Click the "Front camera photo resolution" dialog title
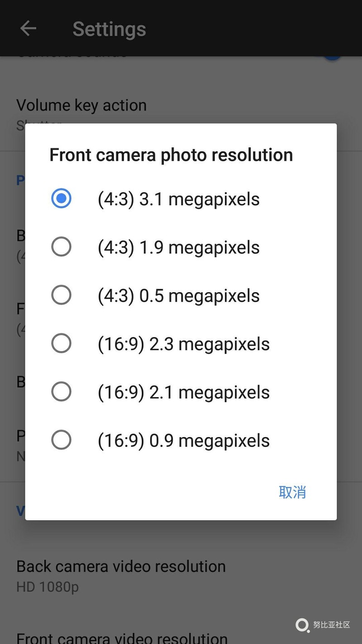This screenshot has height=644, width=362. click(171, 155)
